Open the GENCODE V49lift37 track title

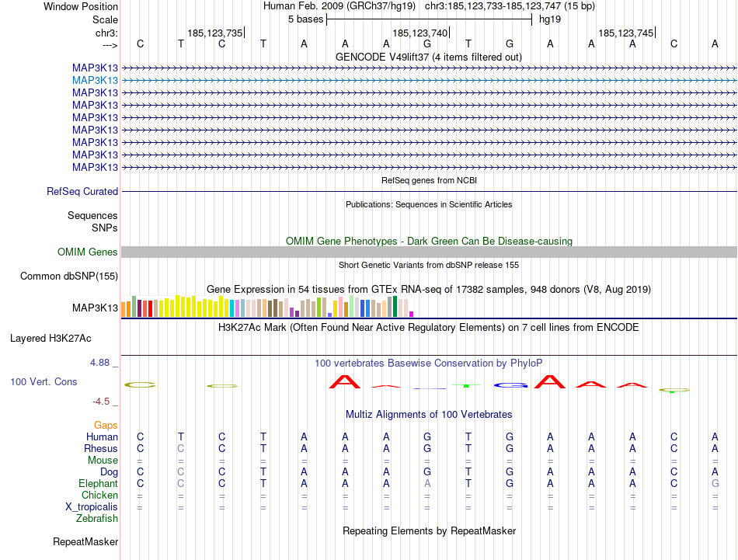428,57
